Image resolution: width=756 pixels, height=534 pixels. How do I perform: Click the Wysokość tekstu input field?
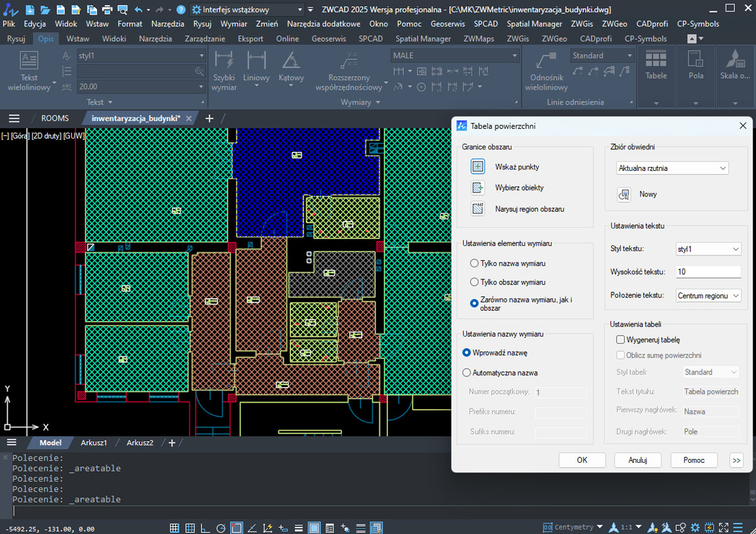point(708,272)
